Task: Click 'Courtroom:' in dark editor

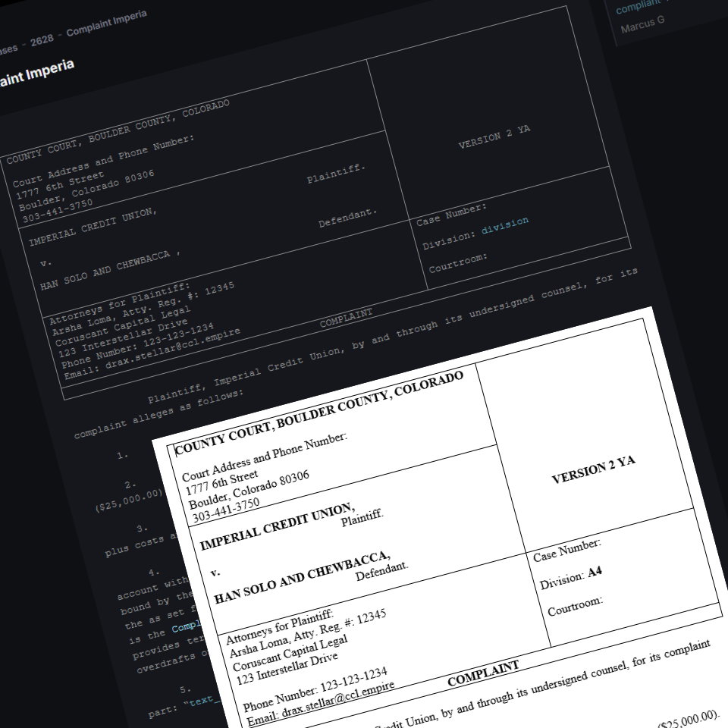Action: click(x=458, y=263)
